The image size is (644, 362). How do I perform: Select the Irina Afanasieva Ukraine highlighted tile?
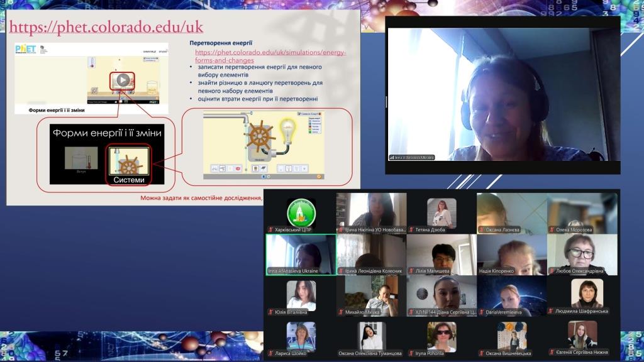point(301,255)
